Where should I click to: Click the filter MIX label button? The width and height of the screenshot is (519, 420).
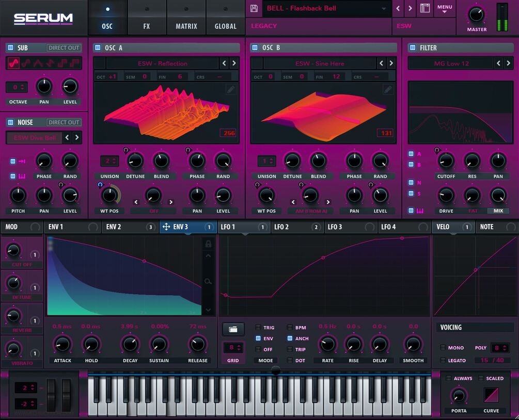click(498, 211)
